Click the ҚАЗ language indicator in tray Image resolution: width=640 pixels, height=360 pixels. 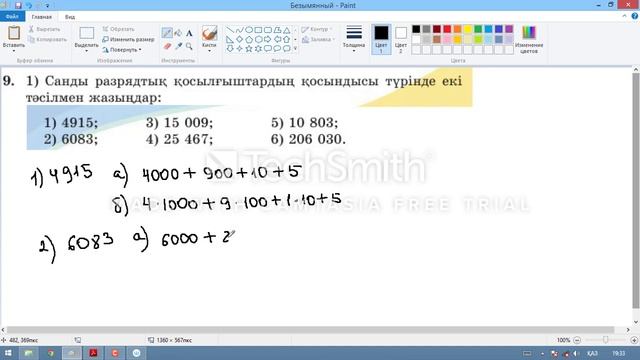pos(592,353)
